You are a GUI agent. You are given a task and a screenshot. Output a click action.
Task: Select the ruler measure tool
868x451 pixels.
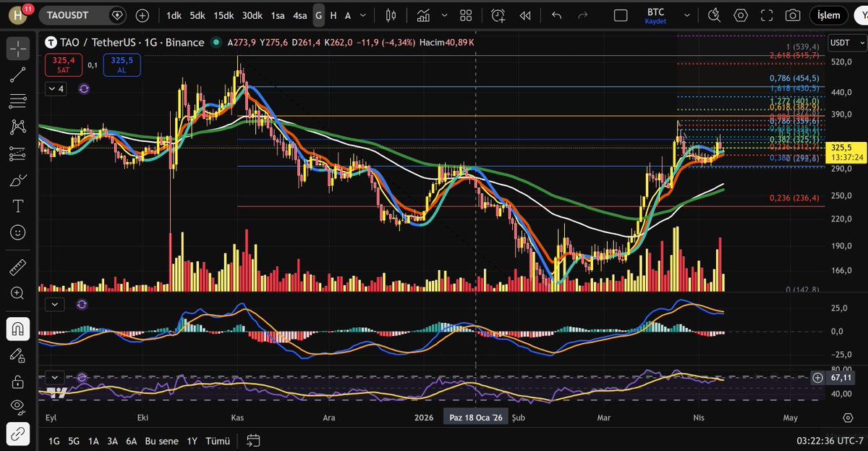point(18,267)
